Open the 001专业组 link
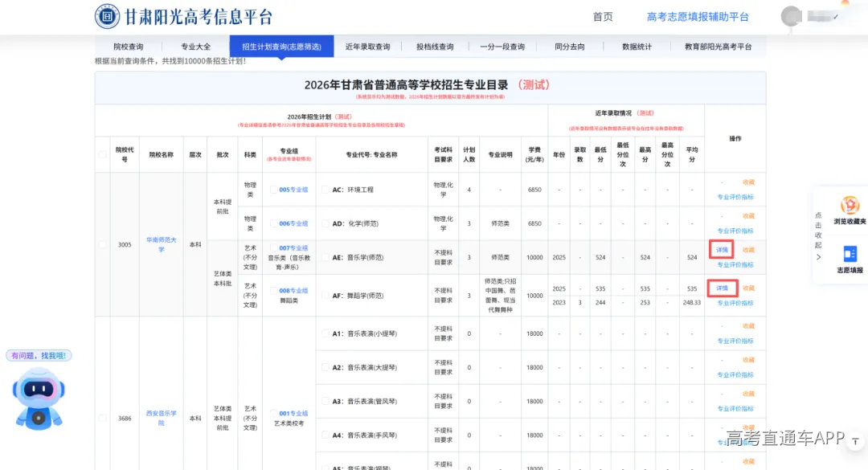 tap(293, 414)
